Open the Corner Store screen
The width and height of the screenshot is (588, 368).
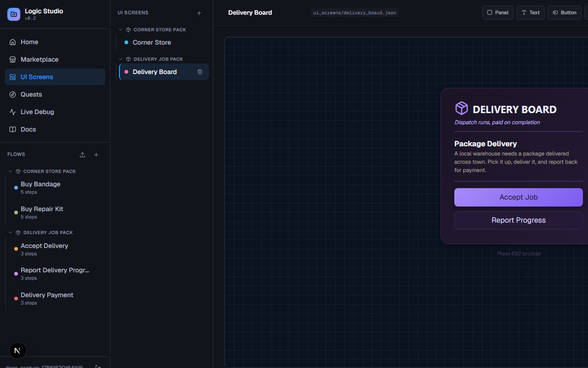point(164,42)
